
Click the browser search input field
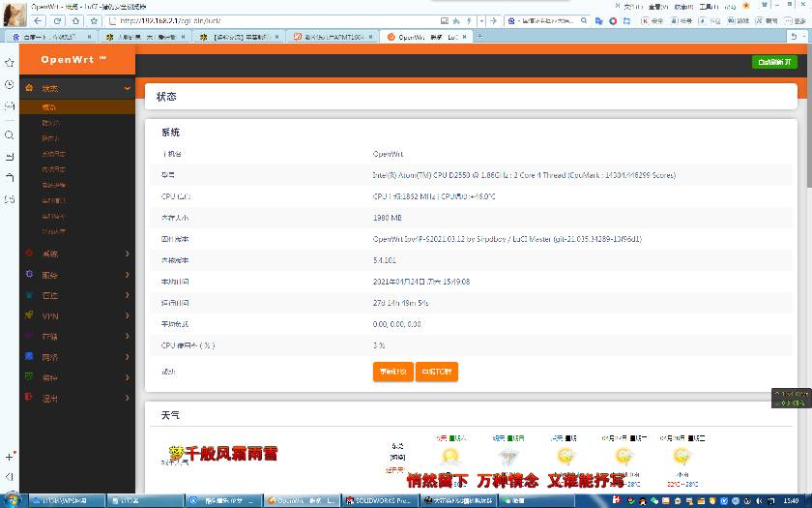[x=546, y=21]
